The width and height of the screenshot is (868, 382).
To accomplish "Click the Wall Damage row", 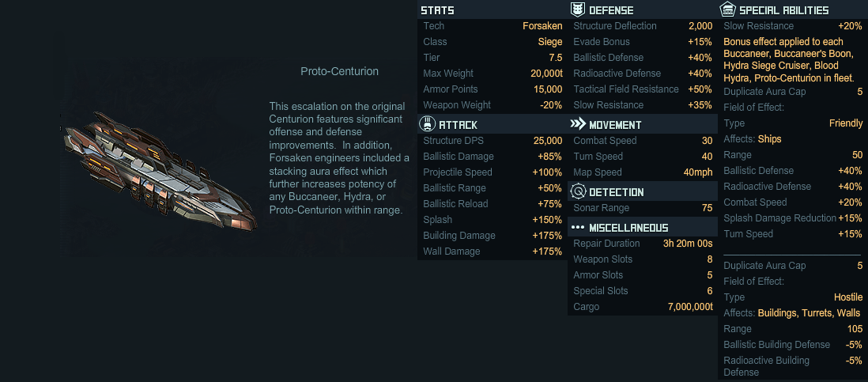I will click(x=492, y=252).
